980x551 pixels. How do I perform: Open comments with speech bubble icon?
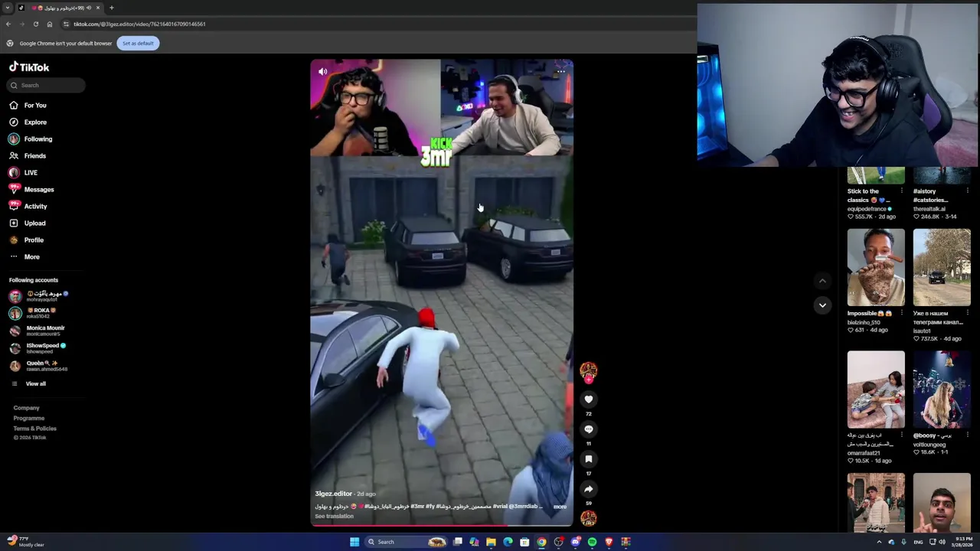(x=589, y=429)
